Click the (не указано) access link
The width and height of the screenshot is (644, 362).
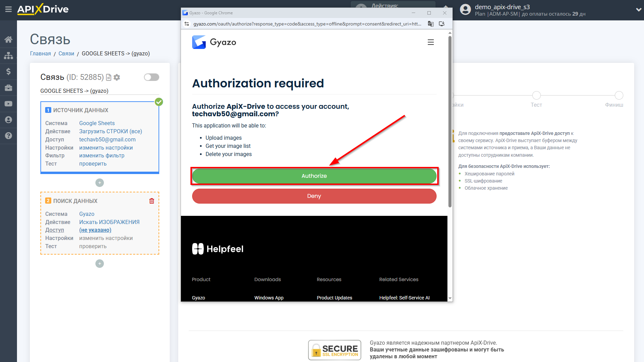tap(95, 230)
